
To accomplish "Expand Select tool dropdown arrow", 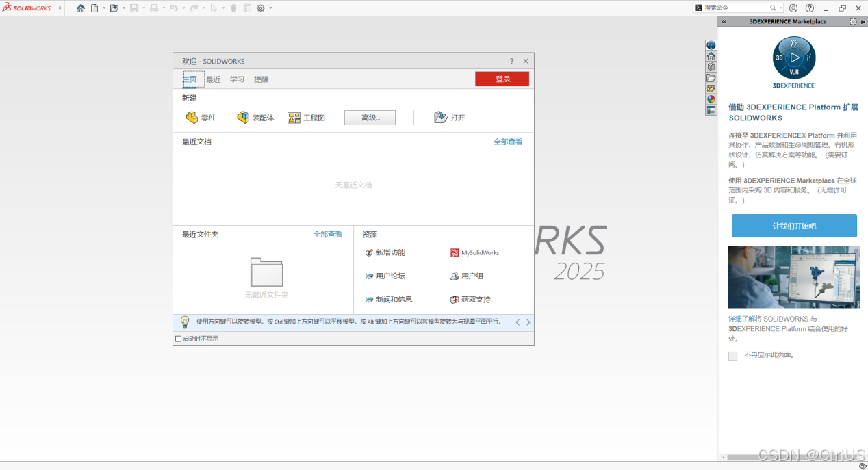I will click(x=223, y=8).
